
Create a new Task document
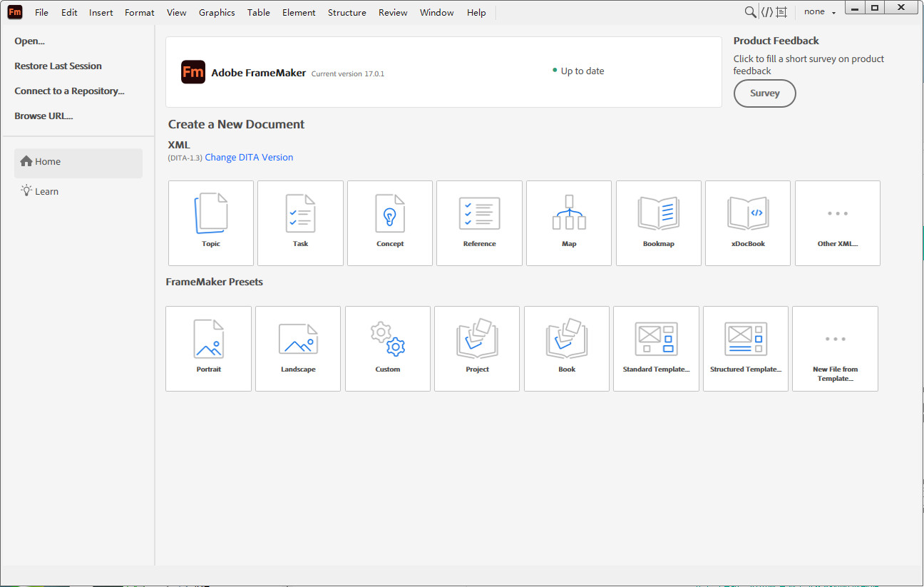[300, 223]
